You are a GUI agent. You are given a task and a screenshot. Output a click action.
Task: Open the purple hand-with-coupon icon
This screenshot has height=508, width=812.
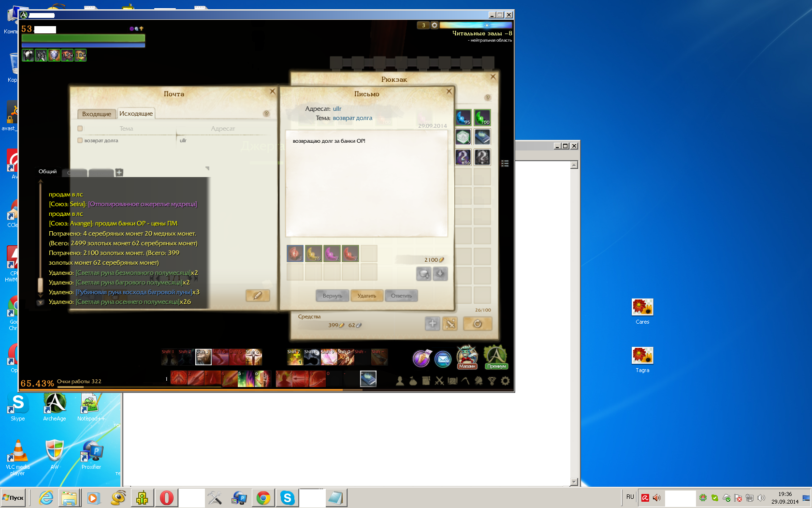click(422, 359)
